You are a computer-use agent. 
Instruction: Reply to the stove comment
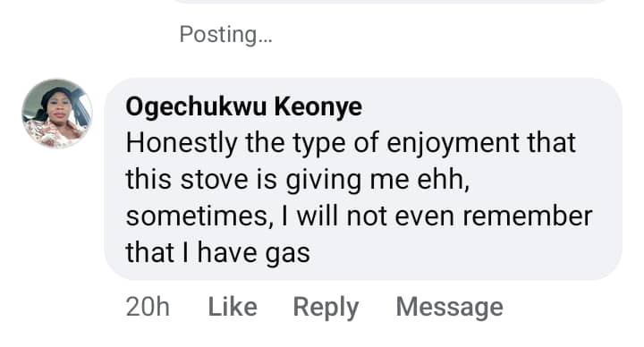(326, 308)
